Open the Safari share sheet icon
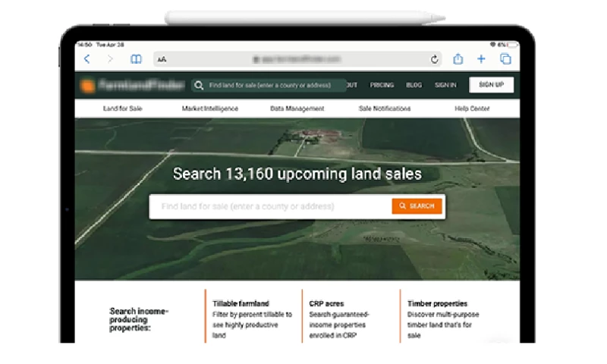The height and width of the screenshot is (364, 607). [x=458, y=59]
